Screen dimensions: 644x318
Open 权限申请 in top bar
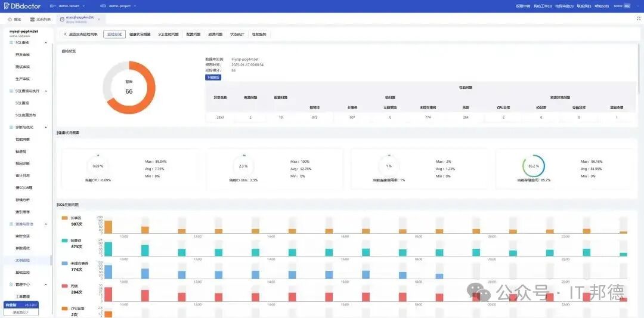pos(524,6)
